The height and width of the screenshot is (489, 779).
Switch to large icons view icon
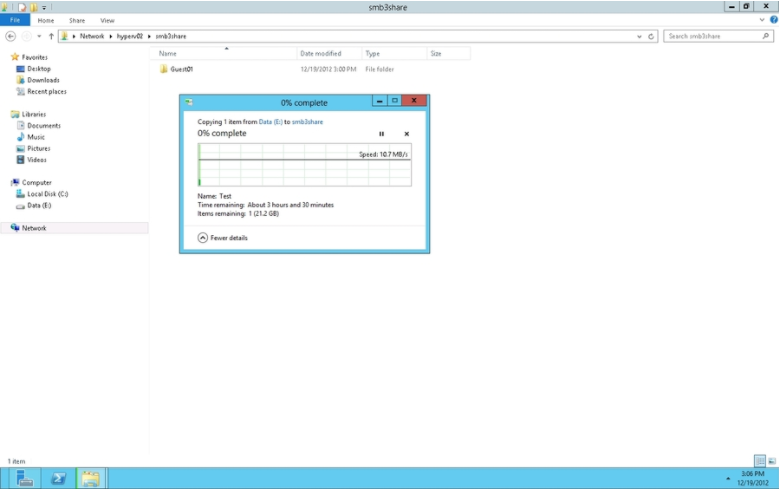(772, 461)
